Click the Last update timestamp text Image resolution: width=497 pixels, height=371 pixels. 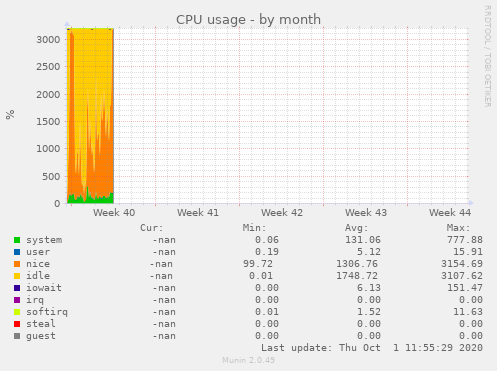point(372,348)
